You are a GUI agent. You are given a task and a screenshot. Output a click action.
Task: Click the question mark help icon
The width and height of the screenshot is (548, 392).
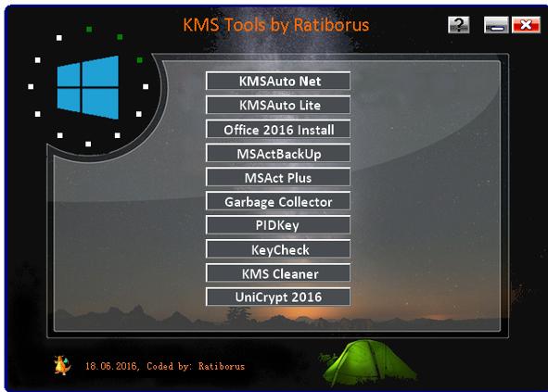[459, 25]
